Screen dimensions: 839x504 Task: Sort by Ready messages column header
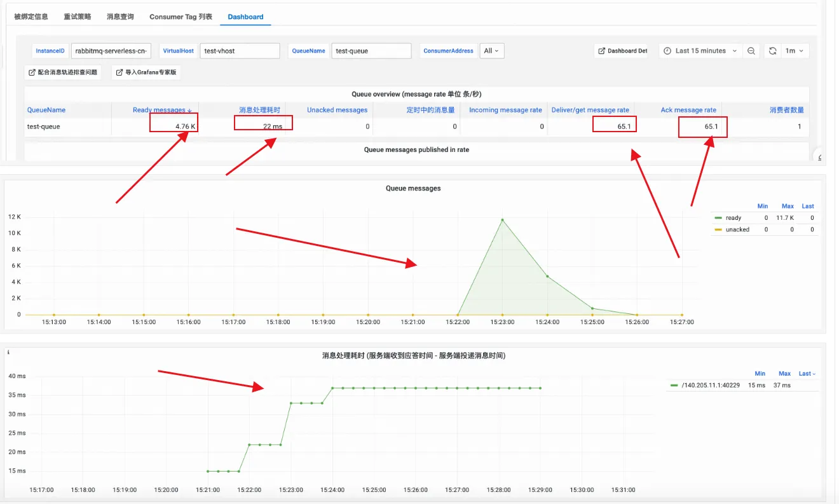coord(162,110)
